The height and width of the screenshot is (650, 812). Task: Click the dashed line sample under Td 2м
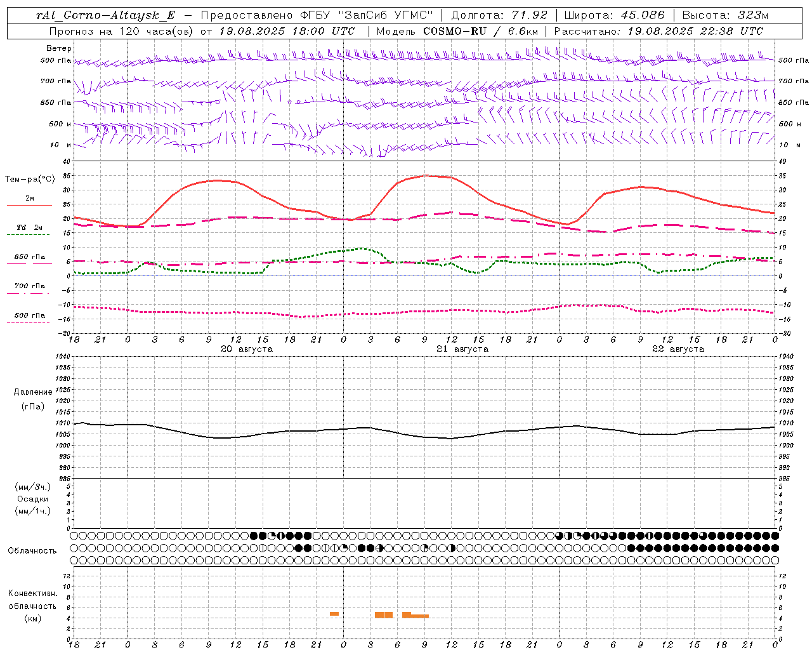29,235
